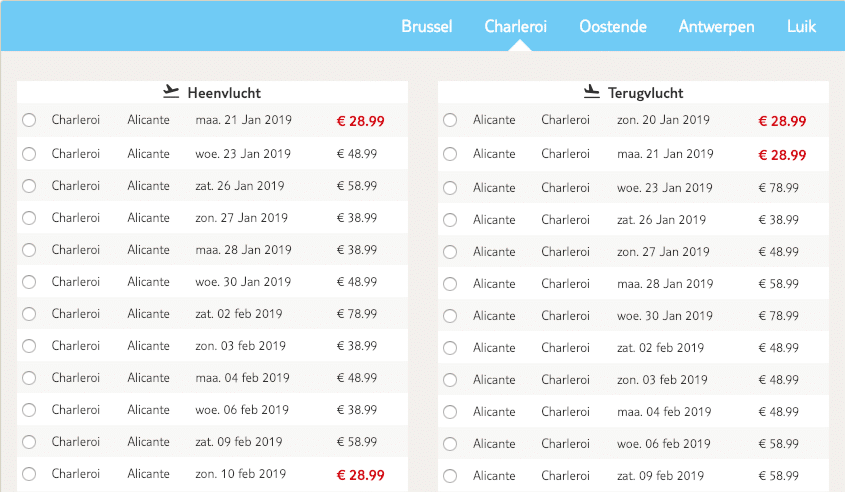Select outbound flight zat. 02 feb 2019
Screen dimensions: 845x492
coord(29,314)
